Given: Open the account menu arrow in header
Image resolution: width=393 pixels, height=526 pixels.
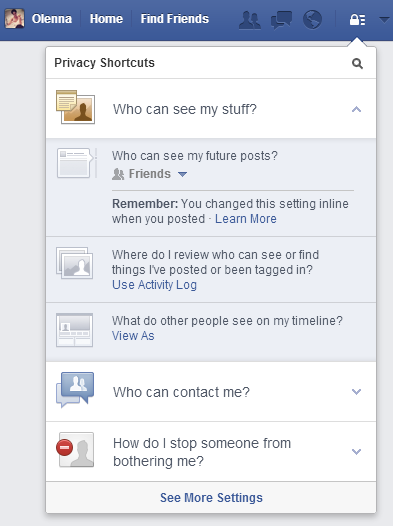Looking at the screenshot, I should pos(384,20).
